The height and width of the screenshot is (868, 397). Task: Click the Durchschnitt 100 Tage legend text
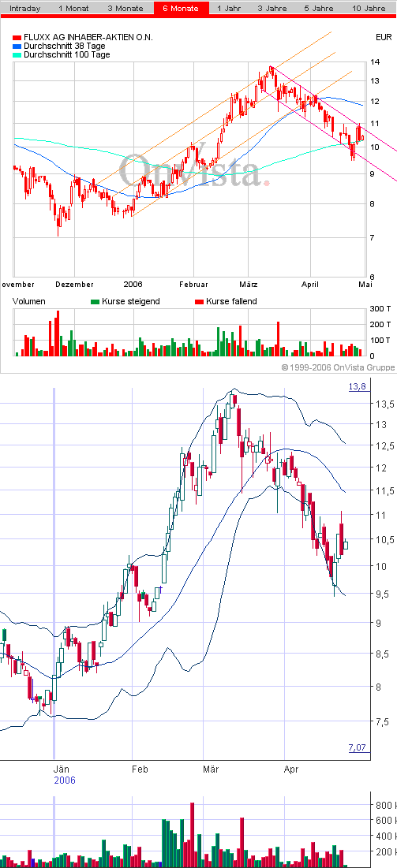tap(66, 55)
